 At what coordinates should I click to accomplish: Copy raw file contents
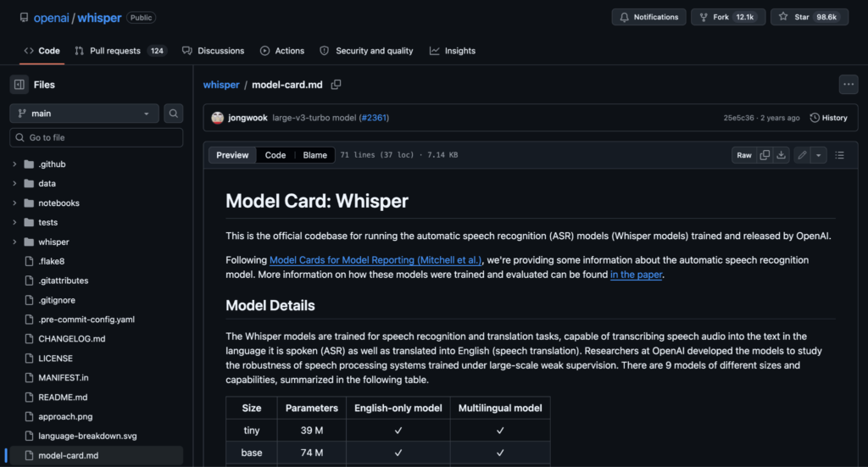(765, 155)
